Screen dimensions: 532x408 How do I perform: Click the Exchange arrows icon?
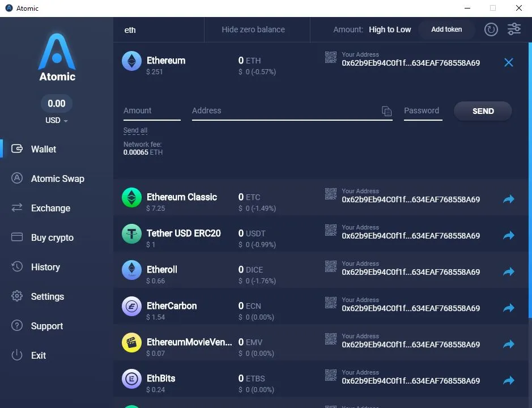(17, 207)
